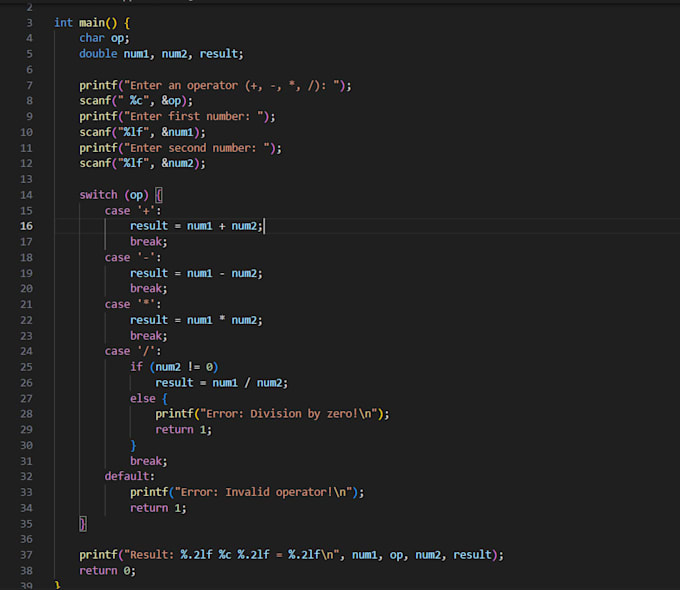Click 'result = num1 - num2;' statement
This screenshot has height=590, width=680.
196,273
